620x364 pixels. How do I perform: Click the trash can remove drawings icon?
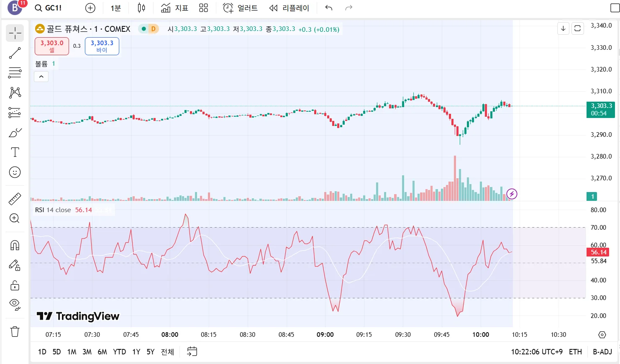tap(15, 332)
